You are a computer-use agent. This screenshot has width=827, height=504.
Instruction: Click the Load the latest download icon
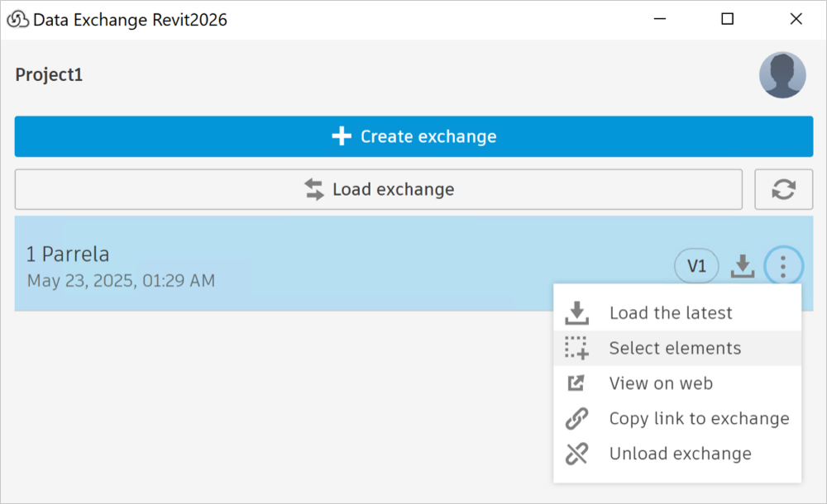click(576, 313)
